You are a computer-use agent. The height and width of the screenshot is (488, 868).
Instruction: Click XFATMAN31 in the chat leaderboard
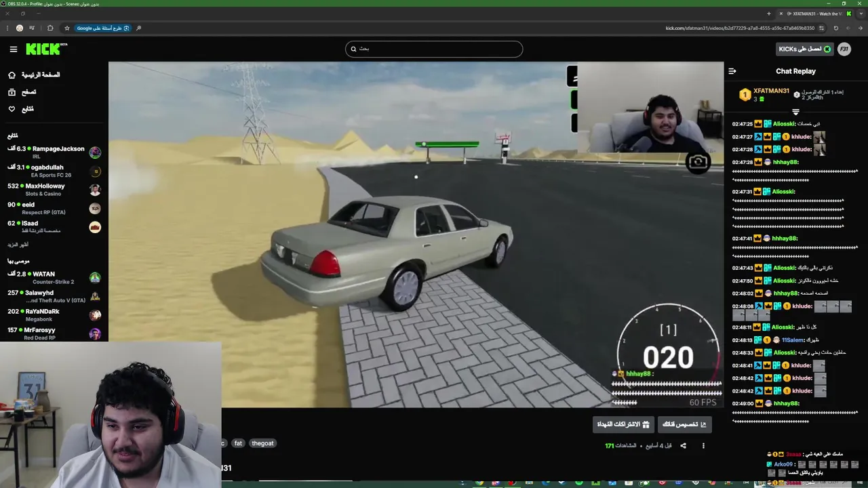tap(771, 91)
